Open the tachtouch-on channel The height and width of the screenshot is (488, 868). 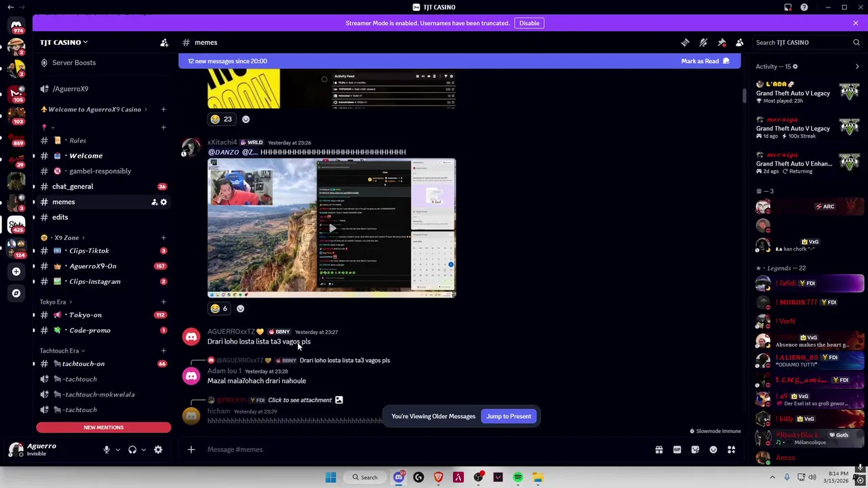coord(103,364)
